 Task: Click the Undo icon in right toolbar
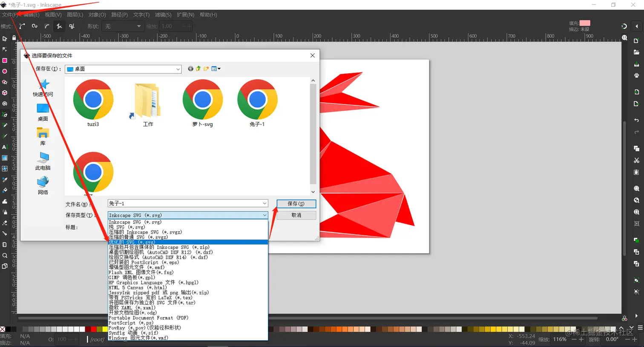click(x=636, y=120)
